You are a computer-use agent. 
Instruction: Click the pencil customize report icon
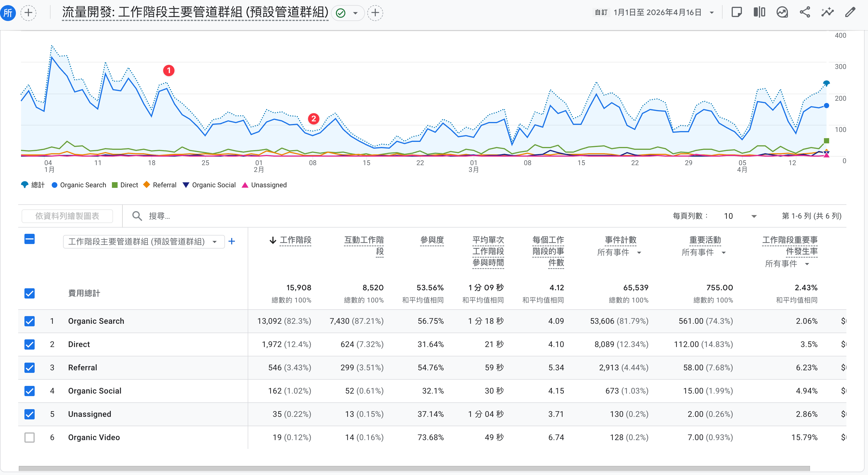pos(850,12)
